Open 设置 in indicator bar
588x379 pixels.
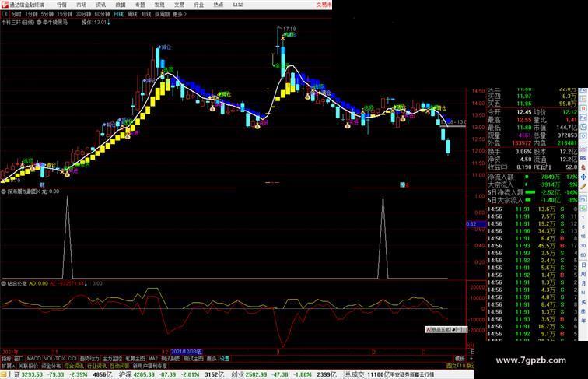coord(224,359)
